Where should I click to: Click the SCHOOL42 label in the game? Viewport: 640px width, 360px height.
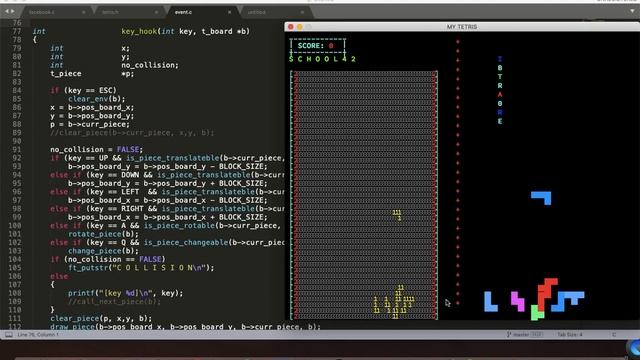pos(322,59)
